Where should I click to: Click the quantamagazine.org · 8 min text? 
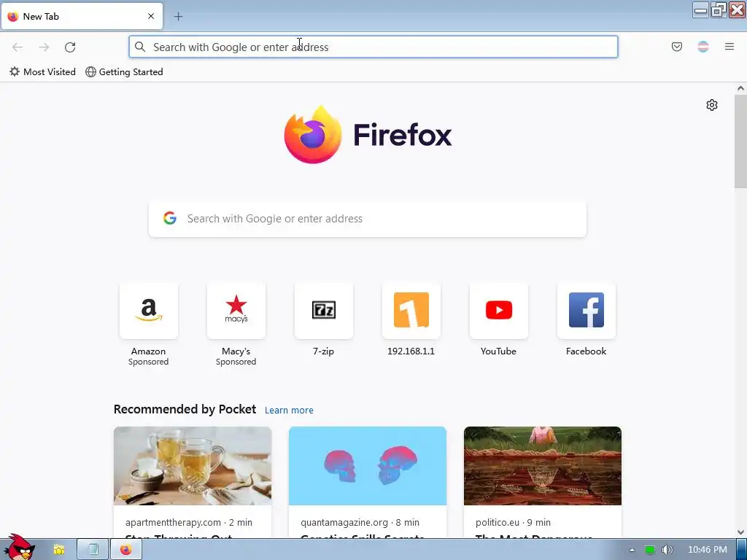click(360, 522)
